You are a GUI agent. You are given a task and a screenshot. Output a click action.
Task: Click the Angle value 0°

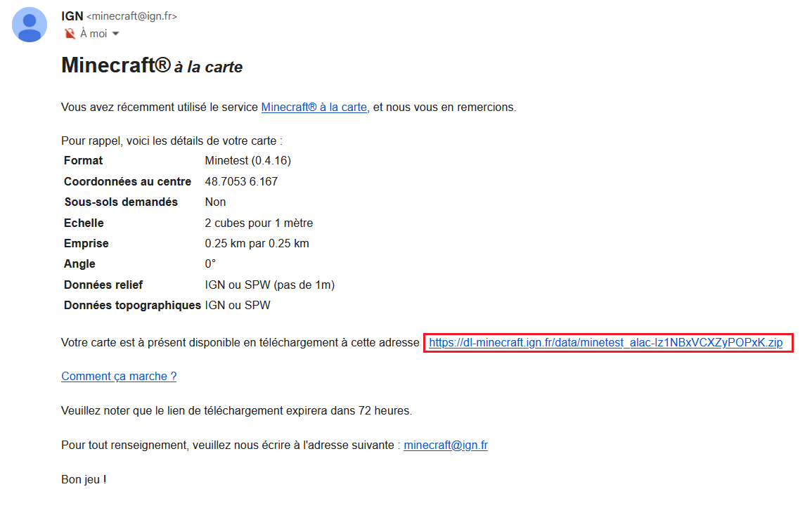click(210, 264)
